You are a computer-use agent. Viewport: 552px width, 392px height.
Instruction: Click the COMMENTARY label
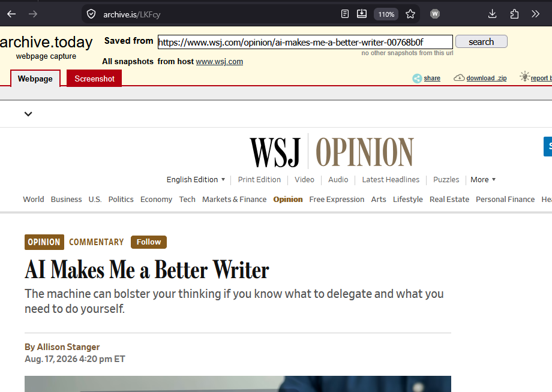coord(97,242)
